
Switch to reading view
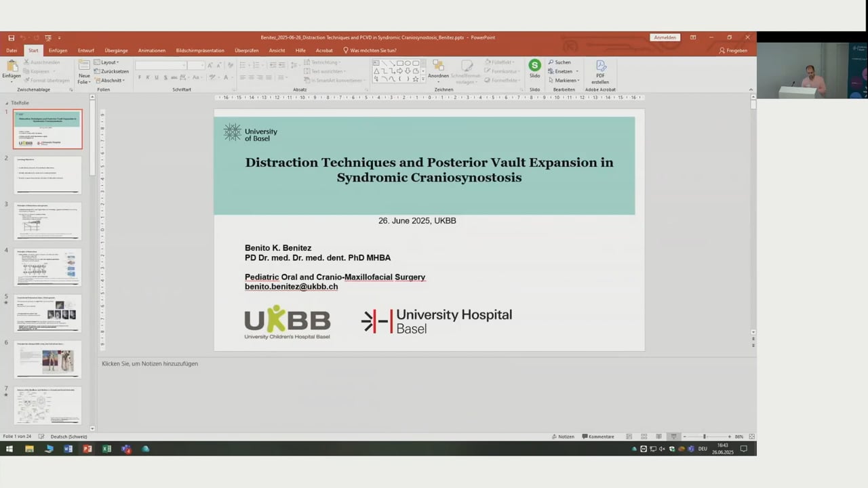pos(658,436)
